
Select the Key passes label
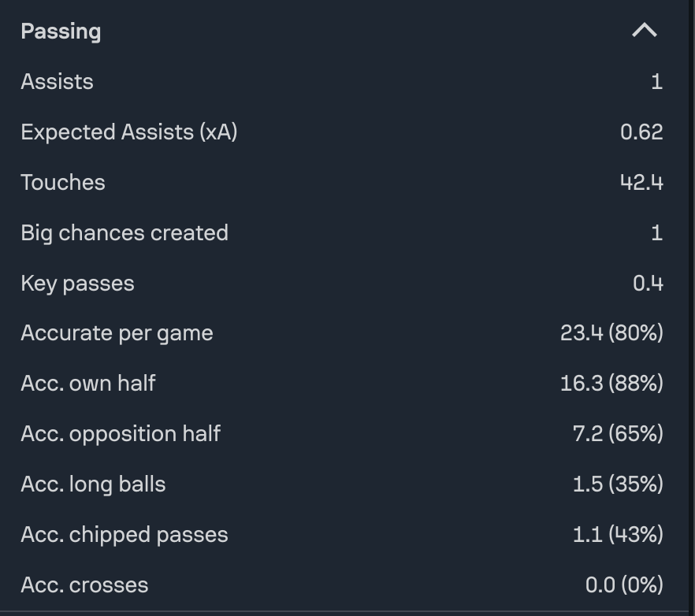point(77,283)
